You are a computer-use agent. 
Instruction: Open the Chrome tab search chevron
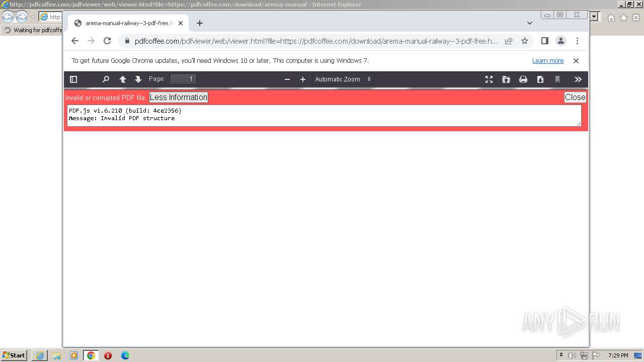point(530,23)
